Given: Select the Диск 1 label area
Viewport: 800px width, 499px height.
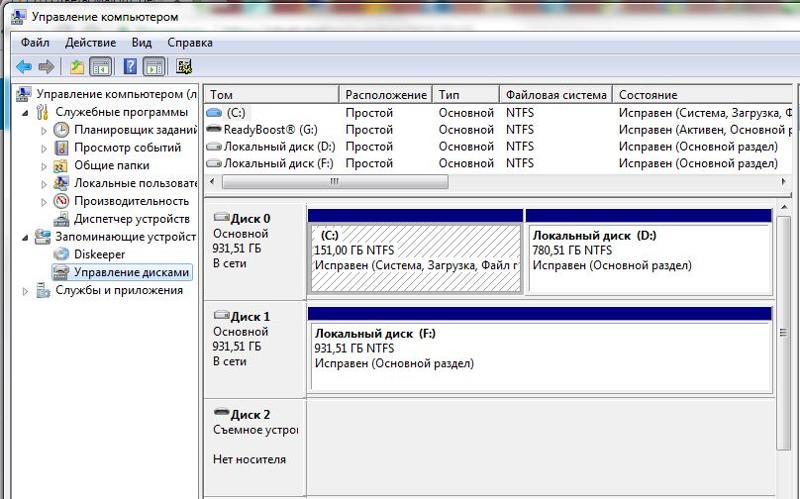Looking at the screenshot, I should (x=255, y=350).
